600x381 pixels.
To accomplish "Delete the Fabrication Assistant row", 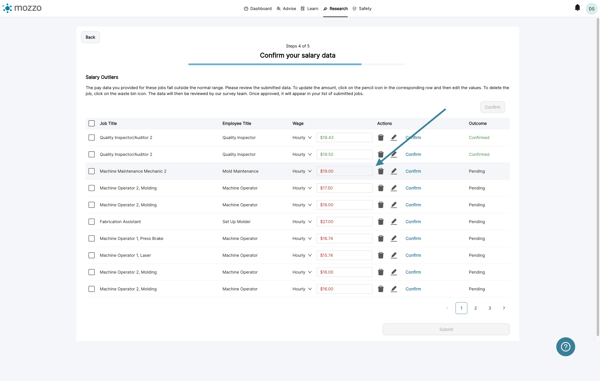I will 380,221.
